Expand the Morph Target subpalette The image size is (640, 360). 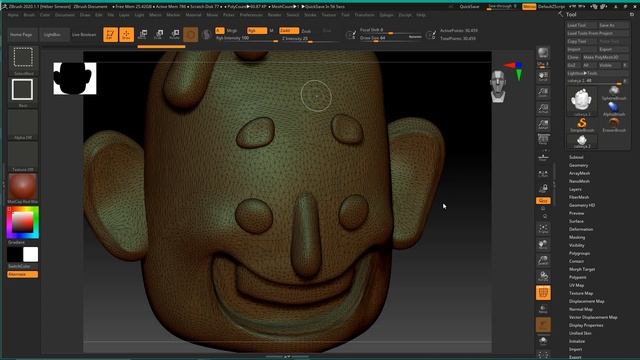point(582,269)
